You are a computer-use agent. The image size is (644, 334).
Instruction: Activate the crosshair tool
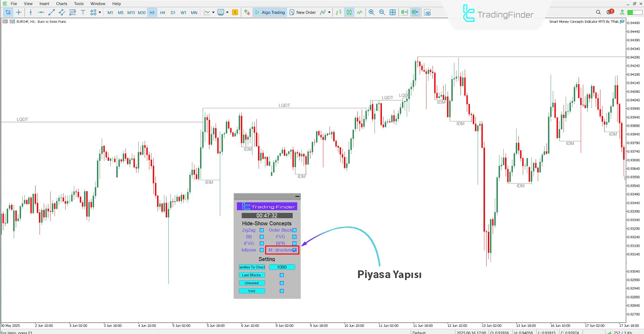pyautogui.click(x=19, y=12)
